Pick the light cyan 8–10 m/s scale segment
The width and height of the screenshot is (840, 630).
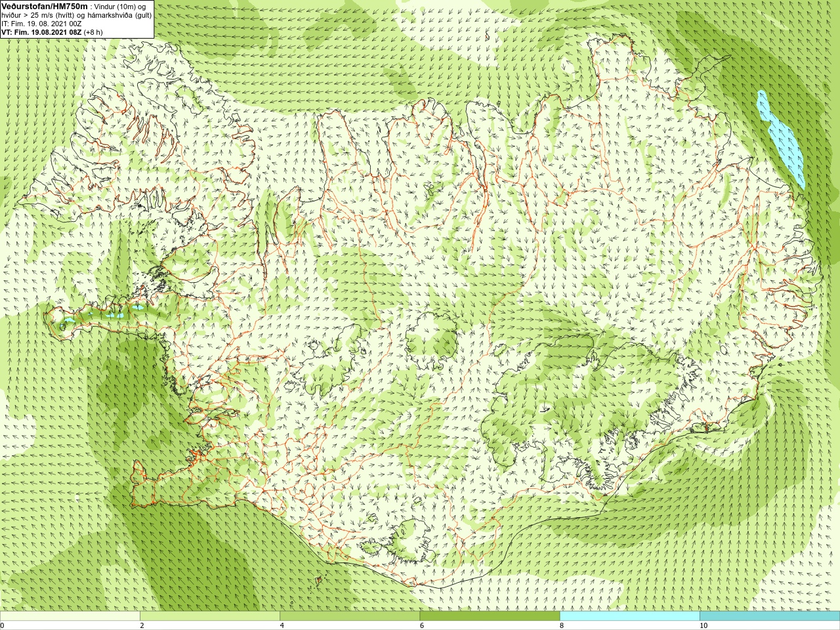tap(630, 616)
